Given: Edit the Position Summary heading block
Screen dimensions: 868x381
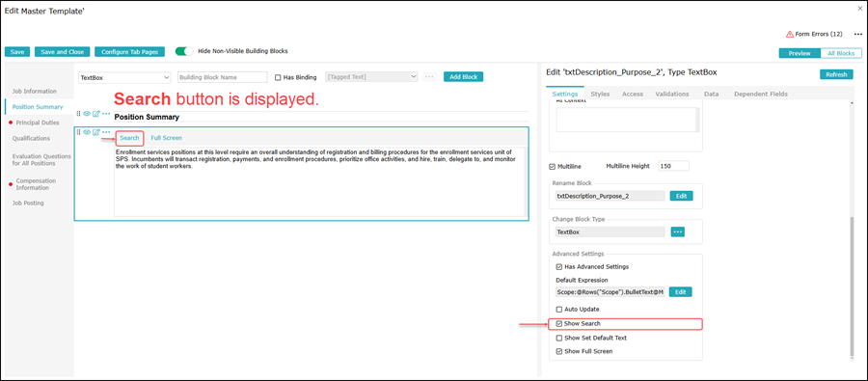Looking at the screenshot, I should [96, 114].
